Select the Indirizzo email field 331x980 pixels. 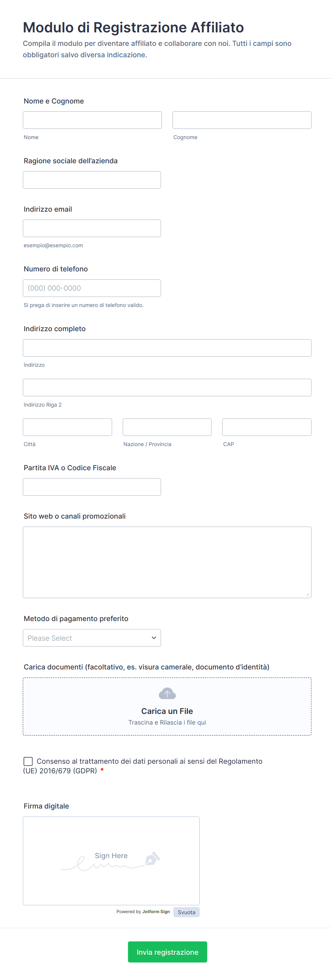(92, 228)
